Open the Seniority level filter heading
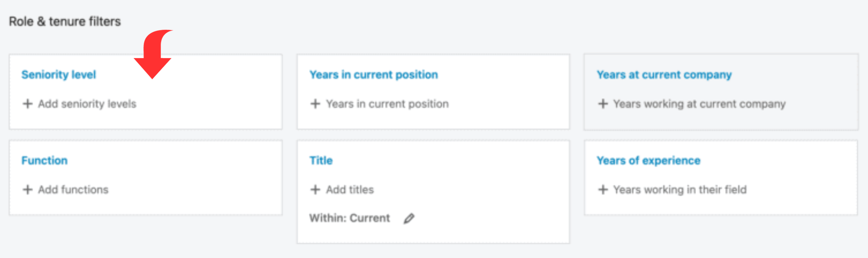The height and width of the screenshot is (258, 868). [x=58, y=74]
